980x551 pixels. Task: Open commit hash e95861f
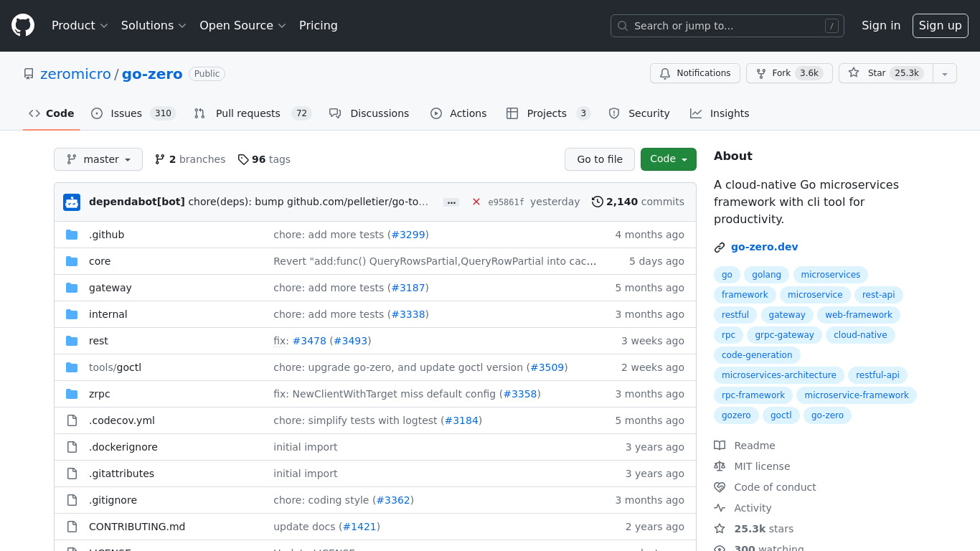(506, 202)
